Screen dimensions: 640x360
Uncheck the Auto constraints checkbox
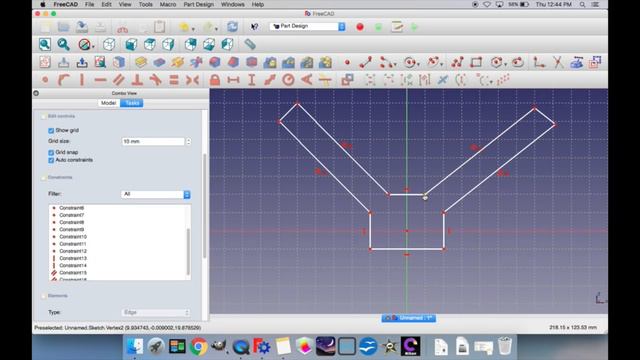coord(51,160)
